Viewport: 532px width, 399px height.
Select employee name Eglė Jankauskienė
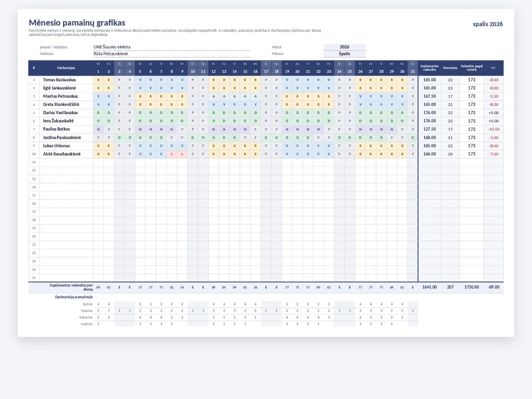[x=59, y=88]
